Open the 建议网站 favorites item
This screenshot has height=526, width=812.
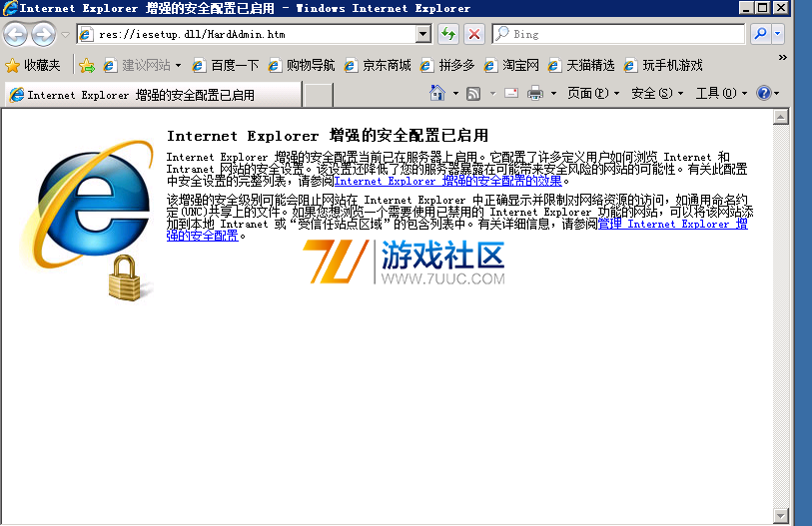137,65
